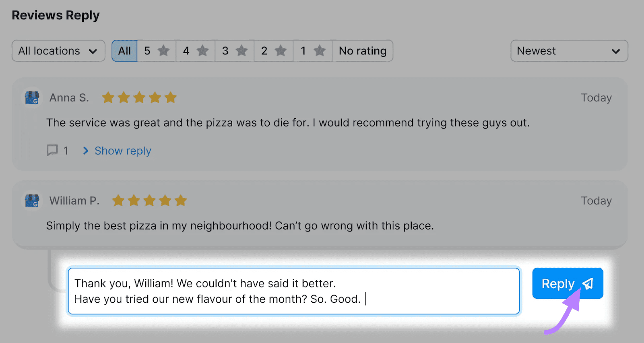Select the 1-star filter tab
Viewport: 644px width, 343px height.
click(x=312, y=51)
